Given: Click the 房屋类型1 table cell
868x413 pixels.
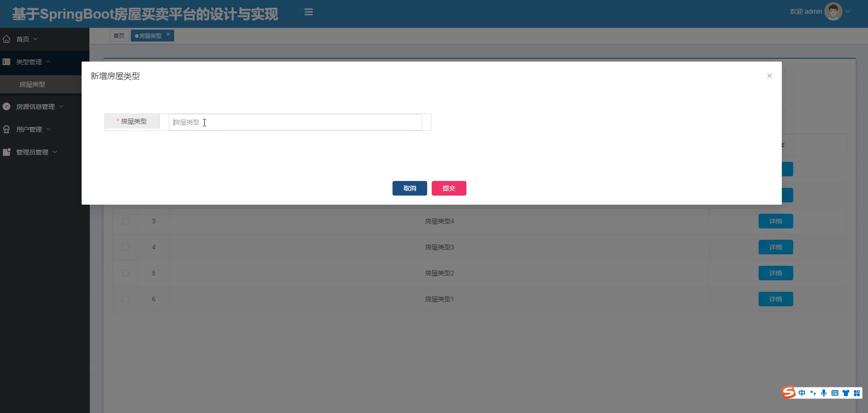Looking at the screenshot, I should tap(439, 299).
